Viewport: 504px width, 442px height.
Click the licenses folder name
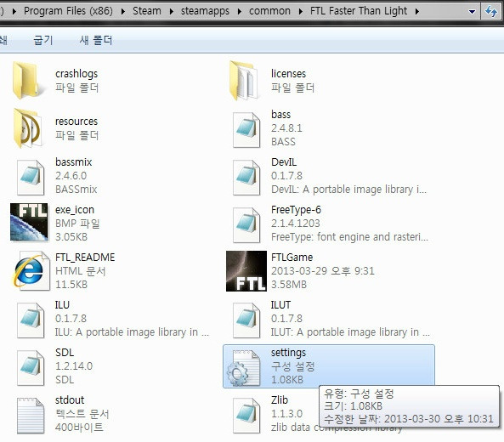[x=288, y=74]
